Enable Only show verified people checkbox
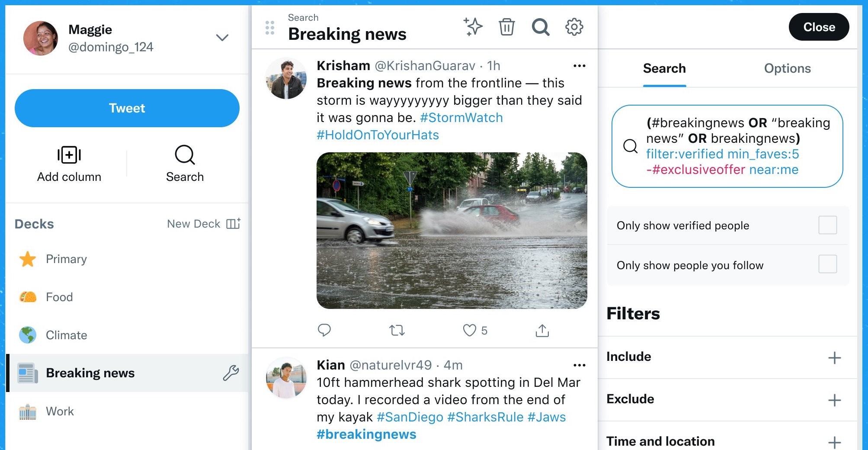Screen dimensions: 868x450 point(827,225)
